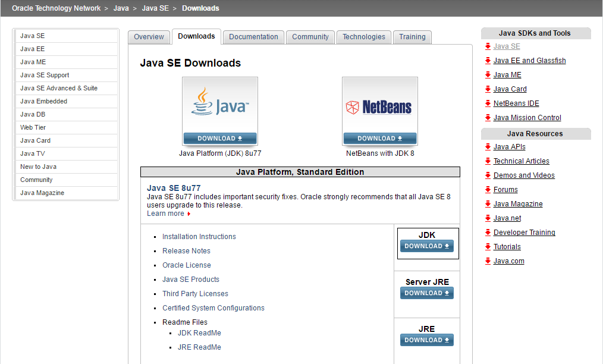Open Java Magazine in left sidebar
Screen dimensions: 603x364
click(x=66, y=193)
